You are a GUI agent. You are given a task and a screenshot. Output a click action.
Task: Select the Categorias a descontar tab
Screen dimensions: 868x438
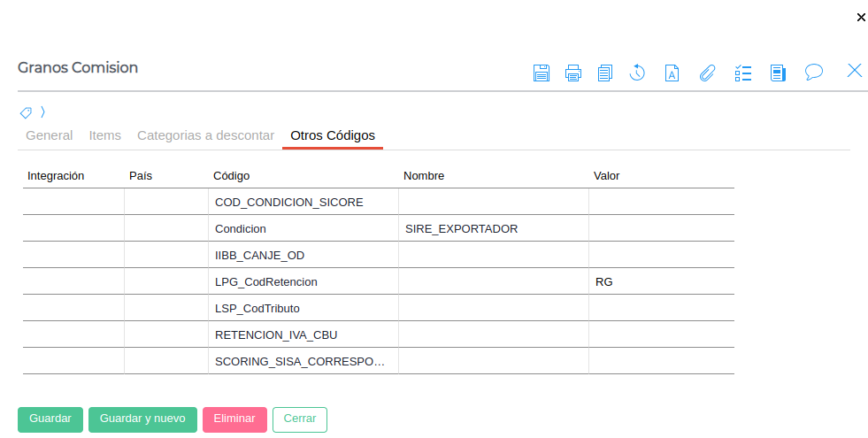click(205, 135)
